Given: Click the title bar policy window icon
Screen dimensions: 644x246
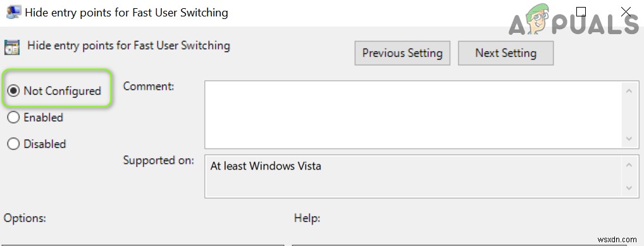Looking at the screenshot, I should [13, 12].
